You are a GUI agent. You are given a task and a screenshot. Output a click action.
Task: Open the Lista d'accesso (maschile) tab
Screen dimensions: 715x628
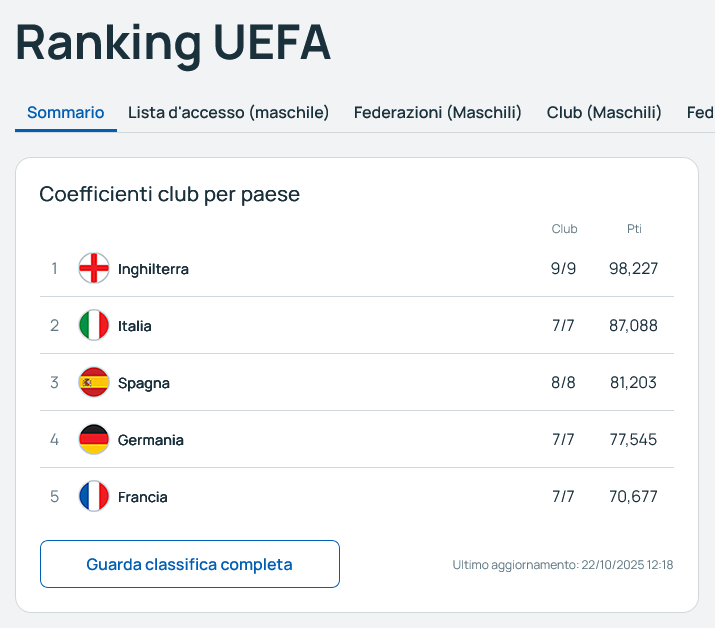tap(228, 112)
